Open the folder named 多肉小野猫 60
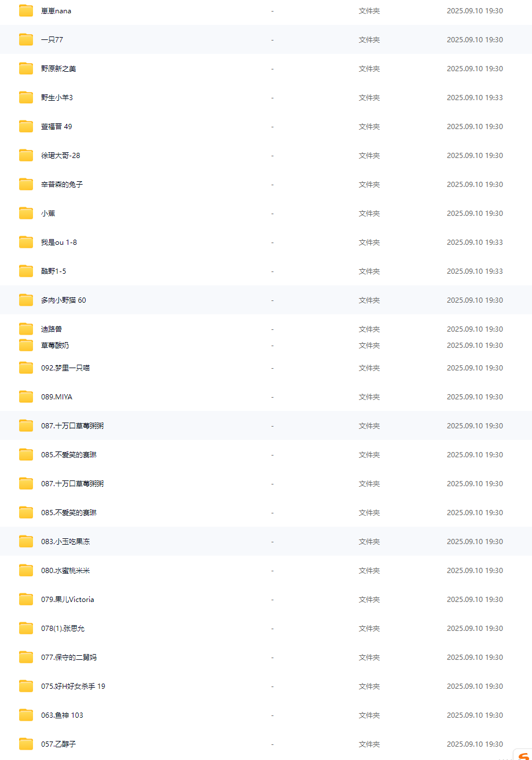This screenshot has width=532, height=760. coord(63,300)
